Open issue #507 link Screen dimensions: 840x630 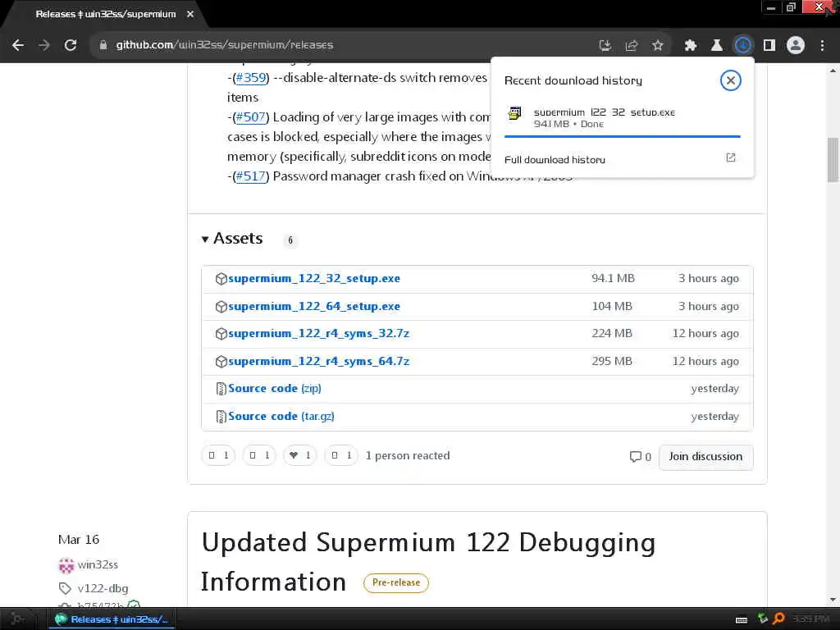pos(251,116)
